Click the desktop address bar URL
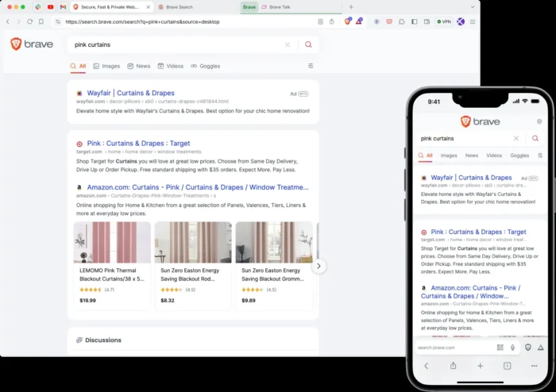Image resolution: width=556 pixels, height=392 pixels. (142, 21)
